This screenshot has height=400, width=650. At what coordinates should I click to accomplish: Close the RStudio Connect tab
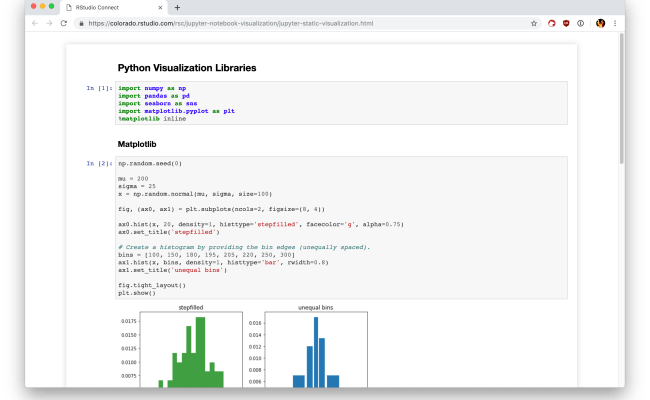coord(160,7)
